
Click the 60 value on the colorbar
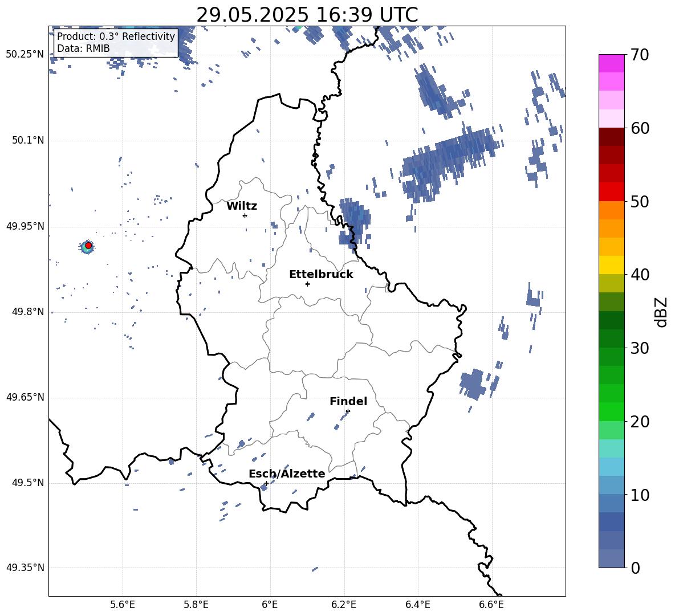[640, 128]
